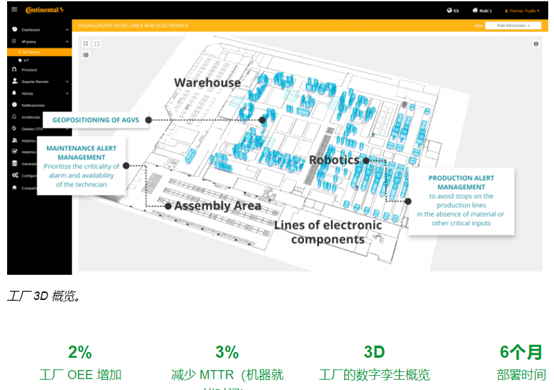The image size is (554, 390).
Task: Open Gestión OTA in the sidebar
Action: tap(32, 129)
